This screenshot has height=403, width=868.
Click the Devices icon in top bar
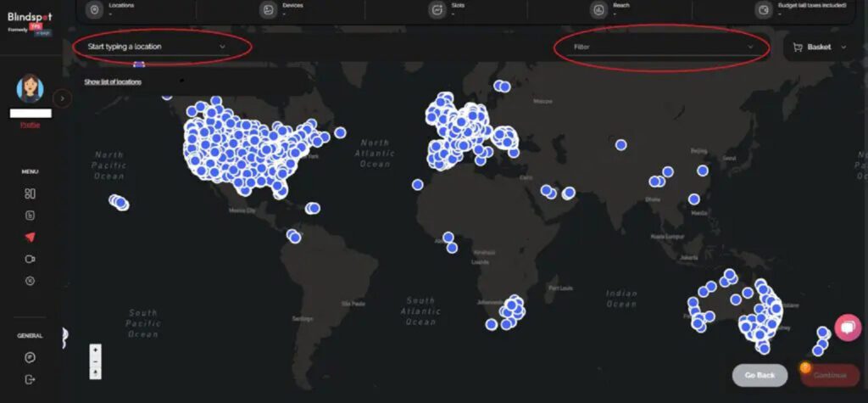coord(269,10)
